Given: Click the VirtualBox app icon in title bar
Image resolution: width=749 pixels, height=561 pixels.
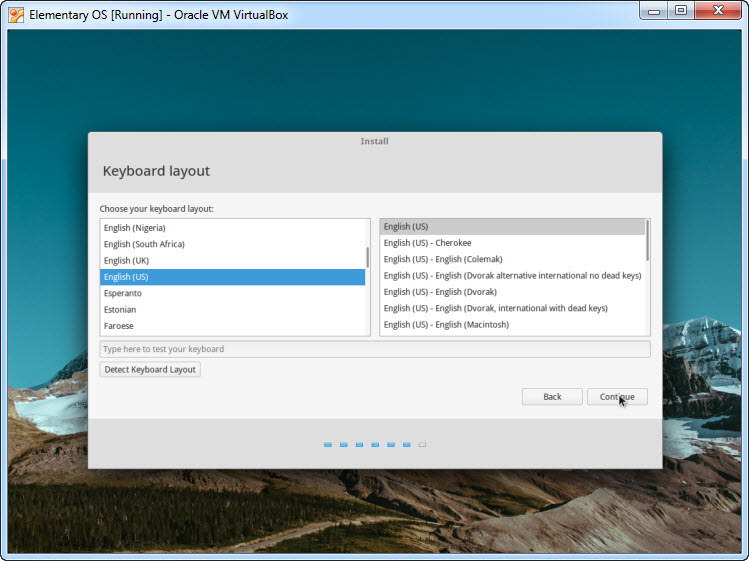Looking at the screenshot, I should click(16, 15).
